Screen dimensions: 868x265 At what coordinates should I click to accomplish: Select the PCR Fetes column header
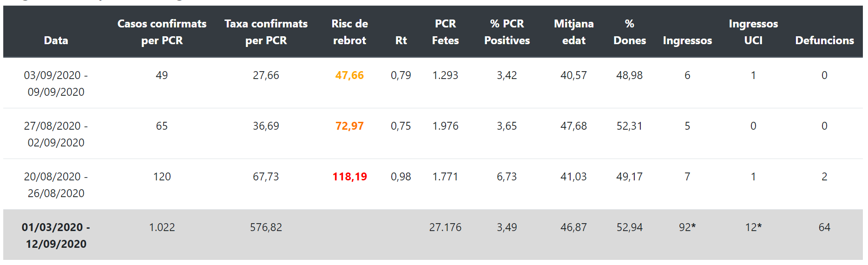coord(445,32)
